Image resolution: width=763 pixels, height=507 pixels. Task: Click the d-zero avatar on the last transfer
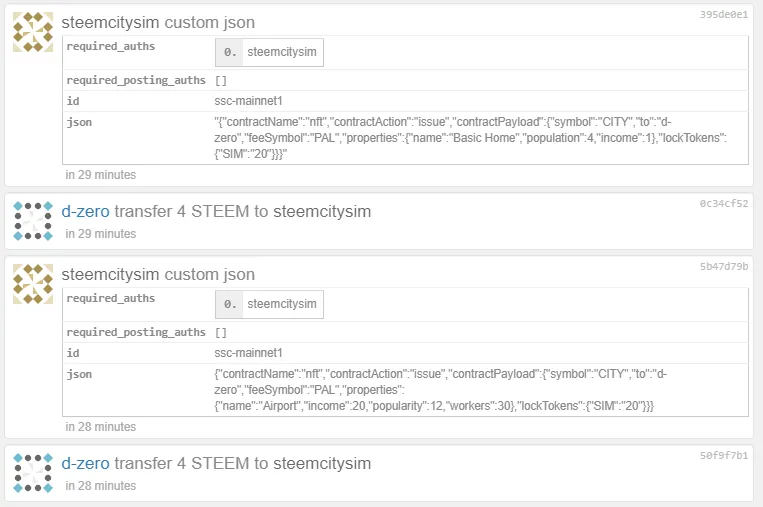(x=33, y=473)
